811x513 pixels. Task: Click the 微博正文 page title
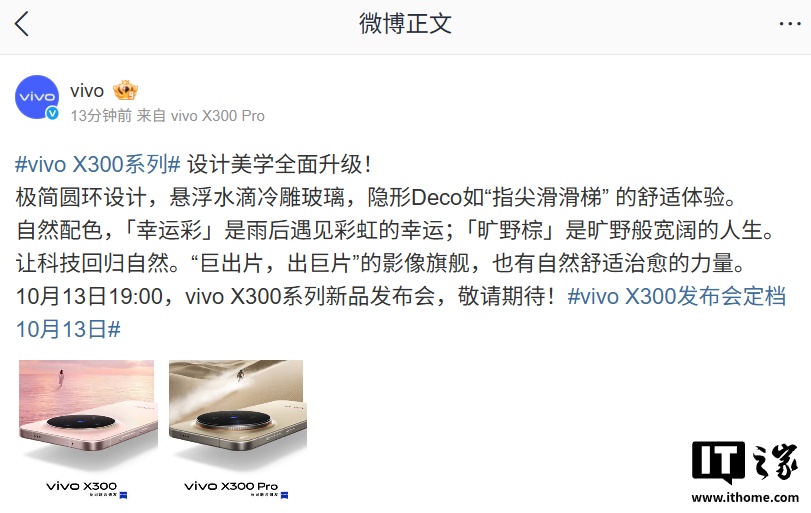coord(406,24)
